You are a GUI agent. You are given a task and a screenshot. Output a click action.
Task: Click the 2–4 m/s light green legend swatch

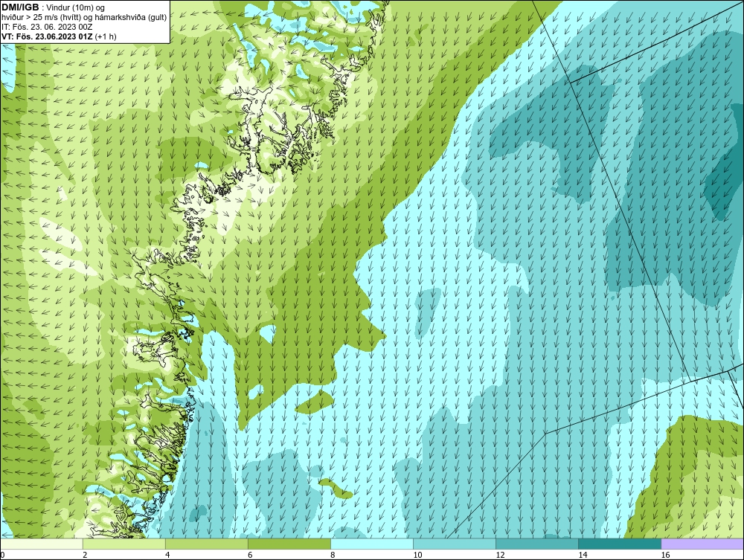point(124,544)
